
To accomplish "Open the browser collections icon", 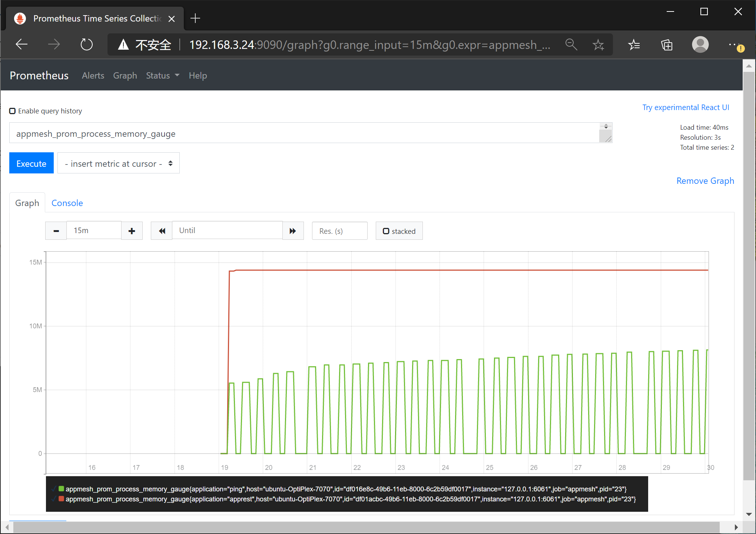I will [x=667, y=45].
